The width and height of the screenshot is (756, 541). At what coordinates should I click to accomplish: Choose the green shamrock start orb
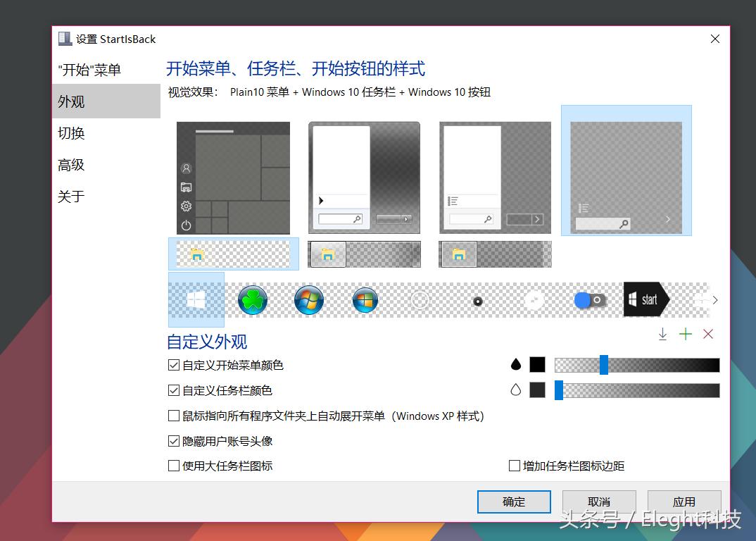pos(252,299)
